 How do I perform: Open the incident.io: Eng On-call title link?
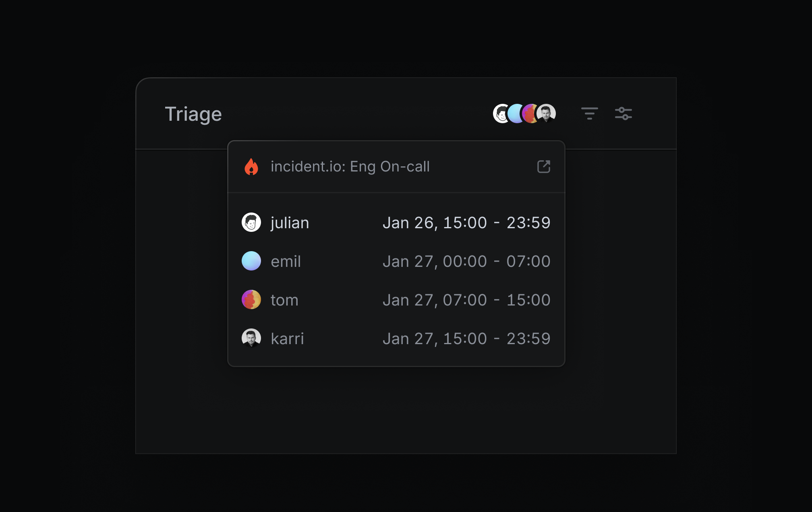pyautogui.click(x=350, y=167)
